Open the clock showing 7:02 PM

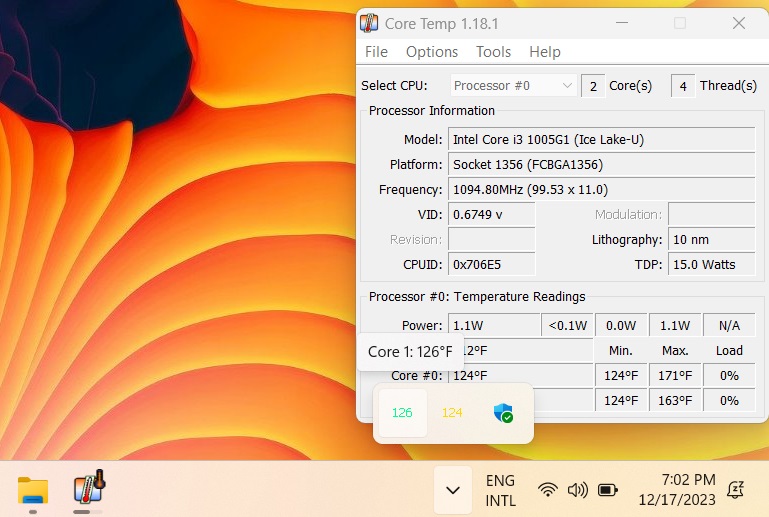point(677,490)
